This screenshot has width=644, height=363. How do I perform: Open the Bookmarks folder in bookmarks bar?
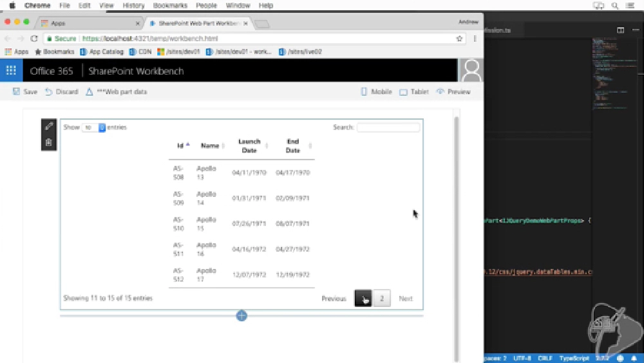click(x=55, y=51)
